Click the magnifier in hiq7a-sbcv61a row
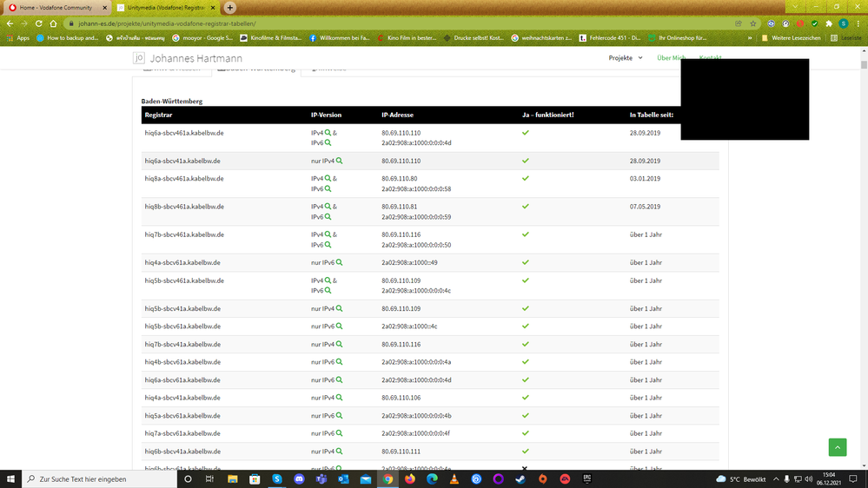This screenshot has height=488, width=868. pos(339,433)
